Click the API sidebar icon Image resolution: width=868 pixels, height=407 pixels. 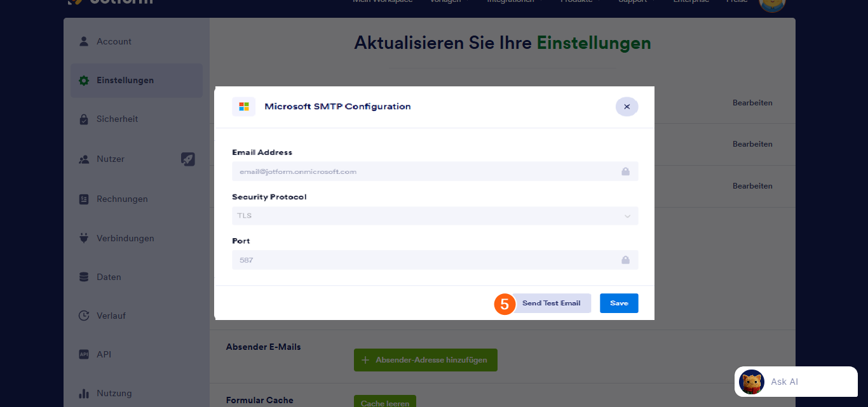83,354
